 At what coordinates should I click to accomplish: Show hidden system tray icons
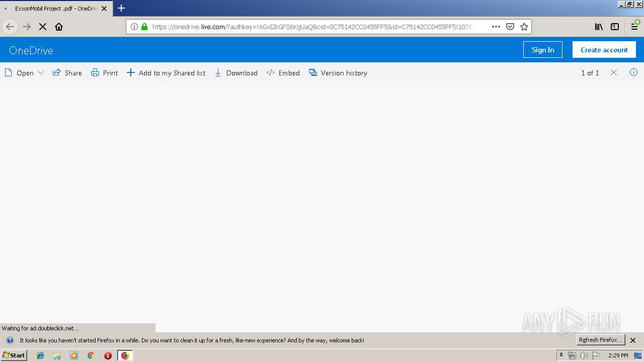point(561,355)
